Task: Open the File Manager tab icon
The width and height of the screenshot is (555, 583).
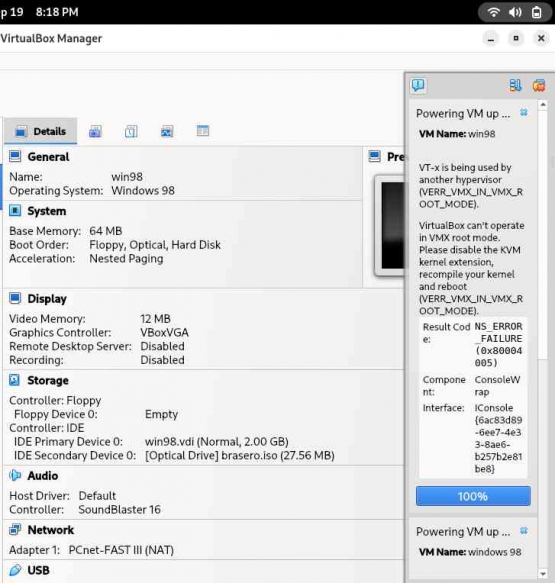Action: (x=203, y=131)
